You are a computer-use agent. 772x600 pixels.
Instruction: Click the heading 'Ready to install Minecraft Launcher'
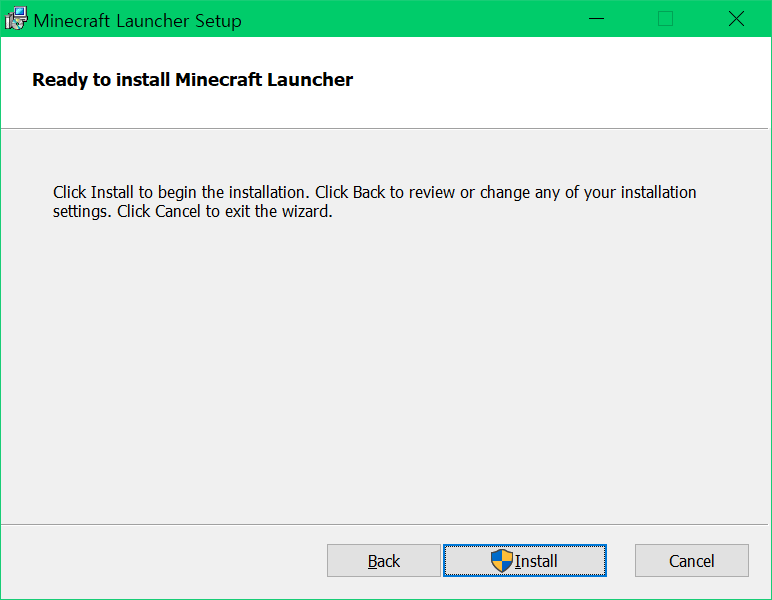pos(193,80)
